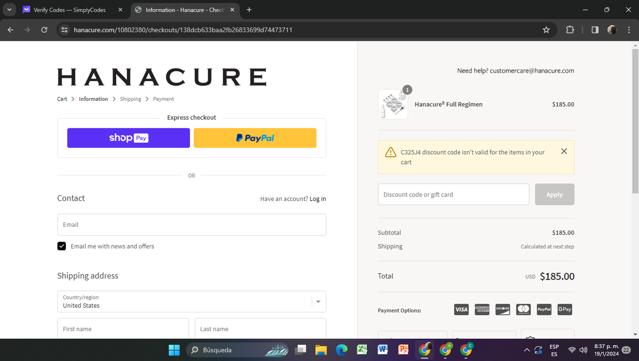Launch Microsoft Edge from the taskbar
Viewport: 639px width, 361px height.
coord(342,350)
